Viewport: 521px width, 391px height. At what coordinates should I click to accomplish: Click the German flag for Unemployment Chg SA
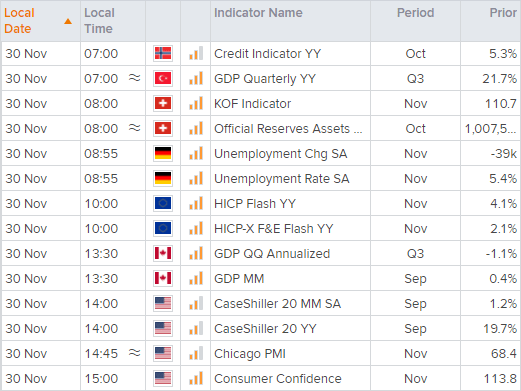pyautogui.click(x=163, y=154)
